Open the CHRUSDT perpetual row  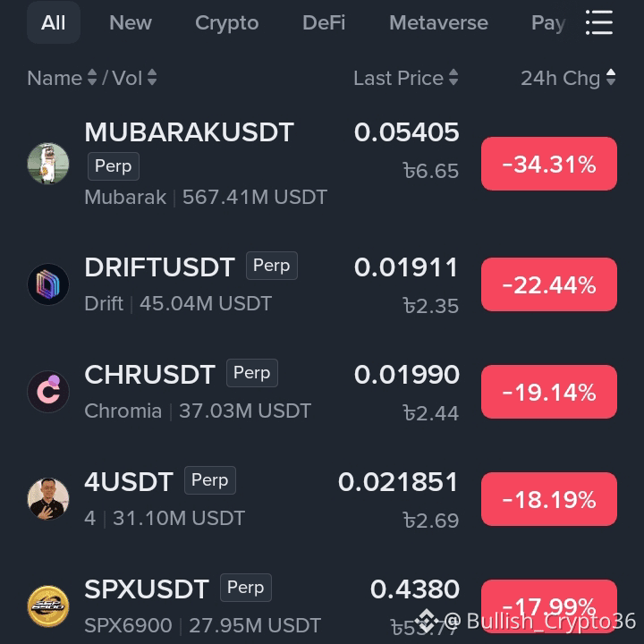[322, 392]
